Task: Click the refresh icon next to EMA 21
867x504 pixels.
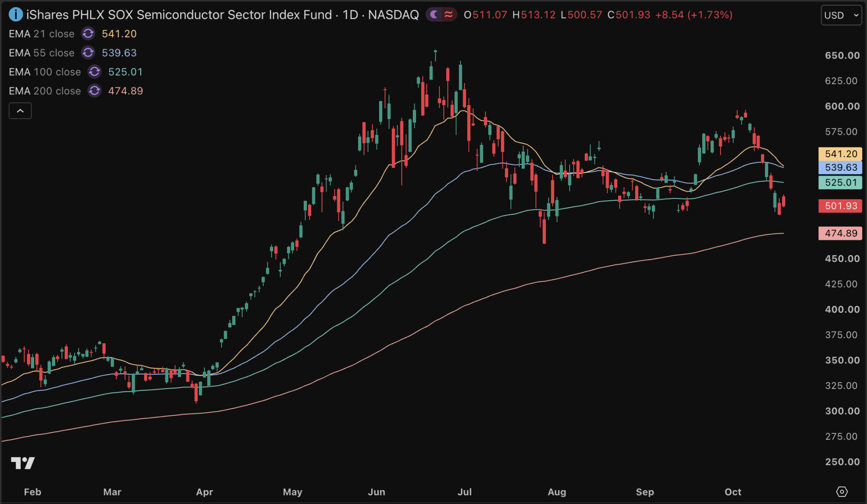Action: point(88,34)
